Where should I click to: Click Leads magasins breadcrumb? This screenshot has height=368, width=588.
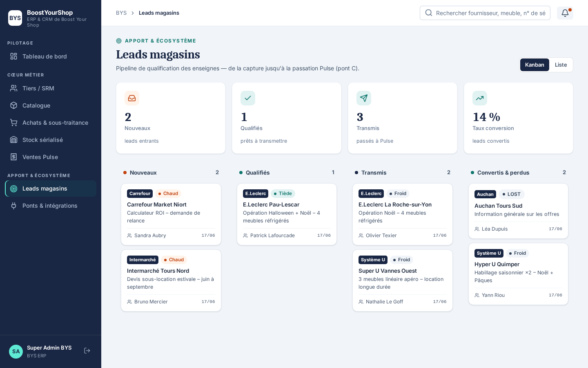point(159,13)
